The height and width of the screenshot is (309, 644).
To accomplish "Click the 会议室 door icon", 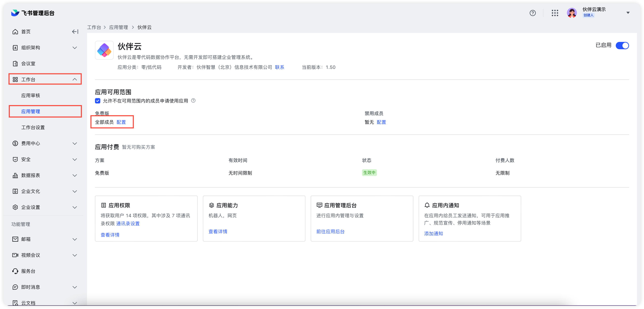I will click(15, 64).
